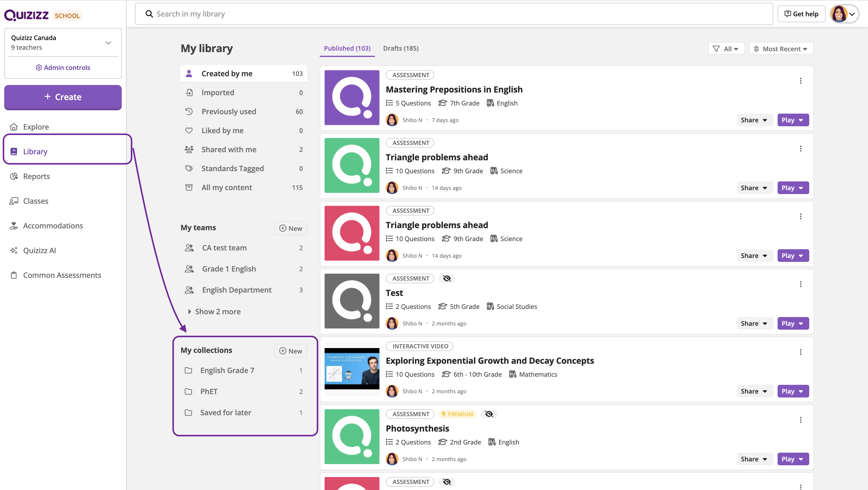
Task: Click the Classes icon in sidebar
Action: [14, 201]
